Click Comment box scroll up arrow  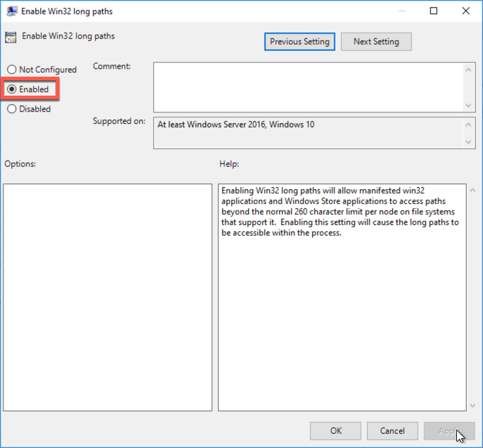pos(468,70)
